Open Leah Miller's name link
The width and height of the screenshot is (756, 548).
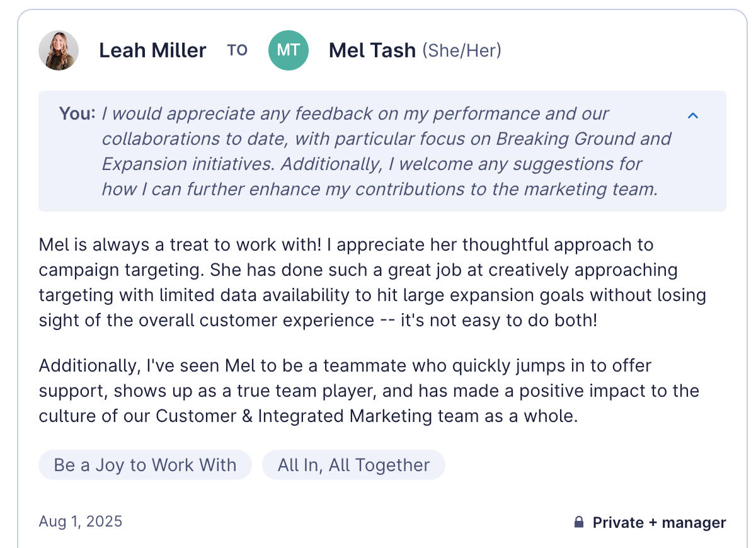pos(152,50)
